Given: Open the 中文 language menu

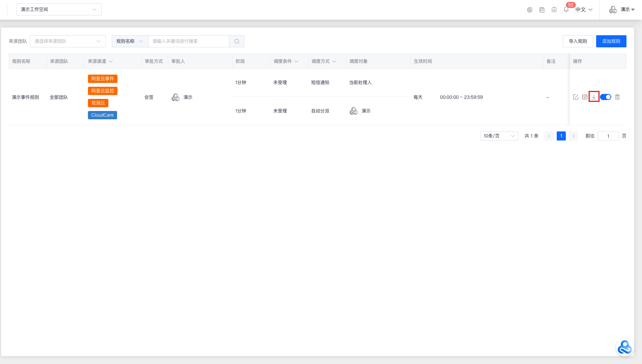Looking at the screenshot, I should (x=584, y=9).
